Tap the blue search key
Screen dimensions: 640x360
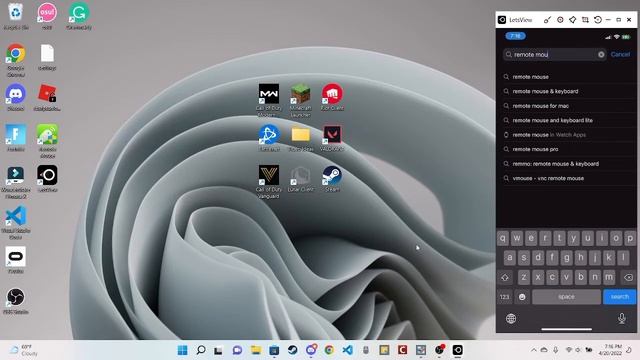[x=619, y=297]
